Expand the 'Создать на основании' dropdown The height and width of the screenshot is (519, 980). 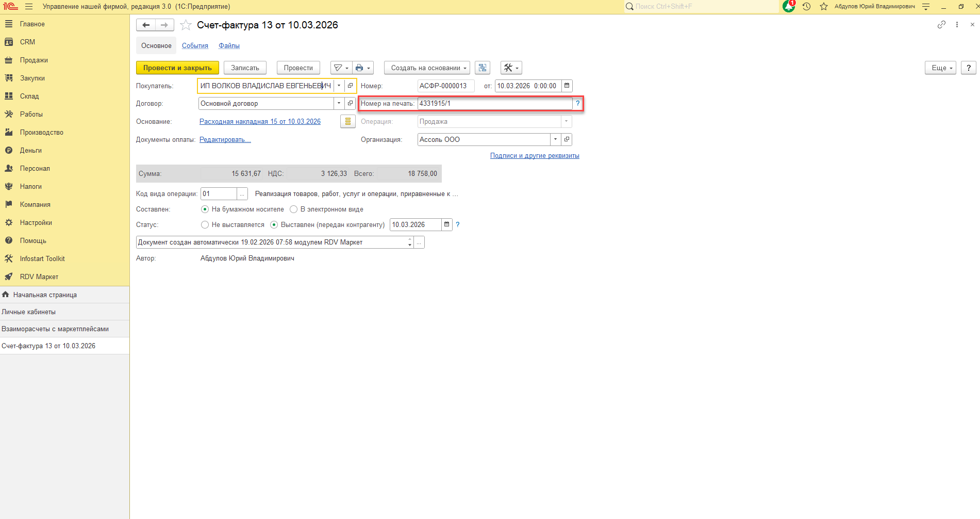tap(427, 68)
